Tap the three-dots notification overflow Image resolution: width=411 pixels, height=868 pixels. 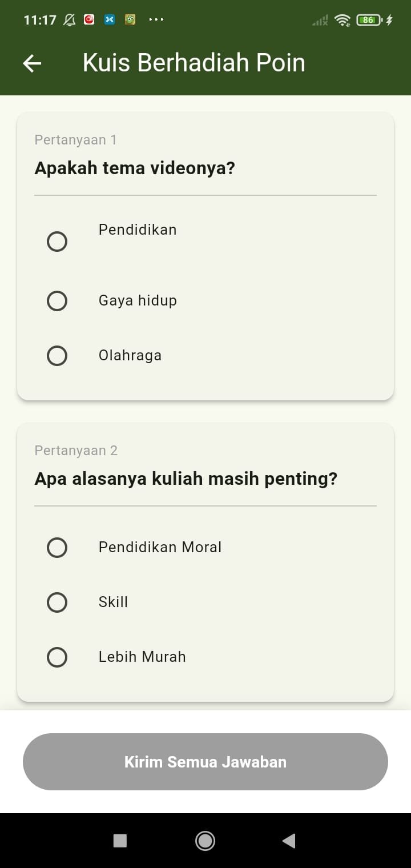pyautogui.click(x=156, y=20)
